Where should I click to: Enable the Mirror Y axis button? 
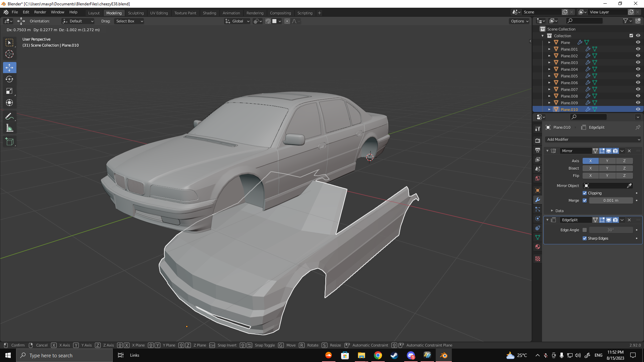607,161
